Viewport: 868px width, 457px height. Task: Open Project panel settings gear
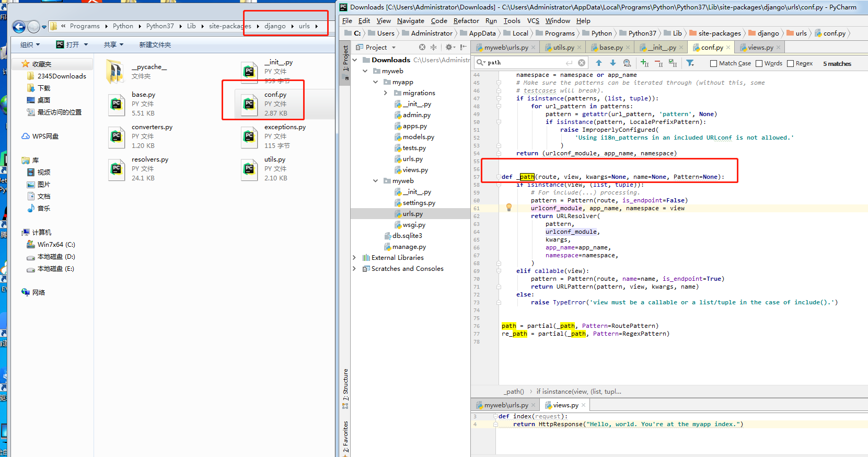(x=450, y=47)
